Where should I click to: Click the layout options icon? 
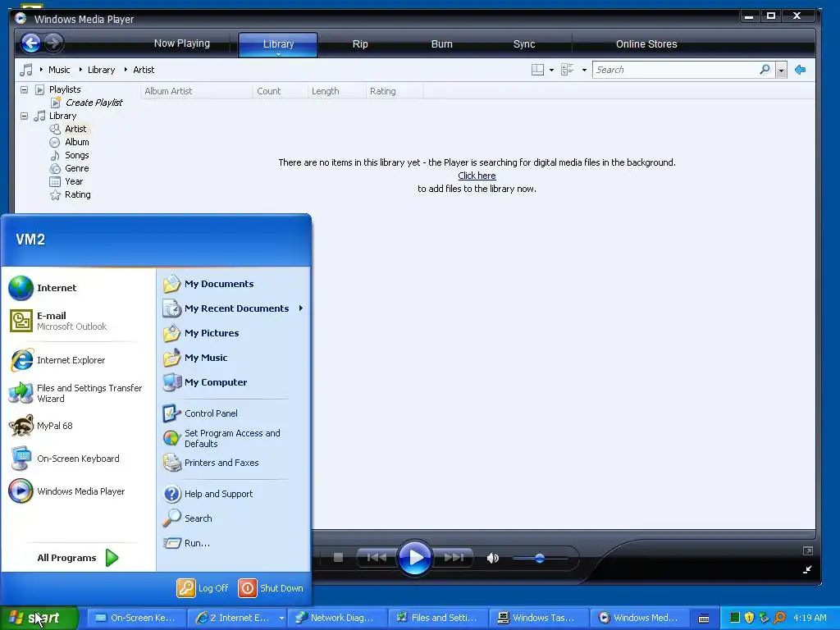coord(537,70)
